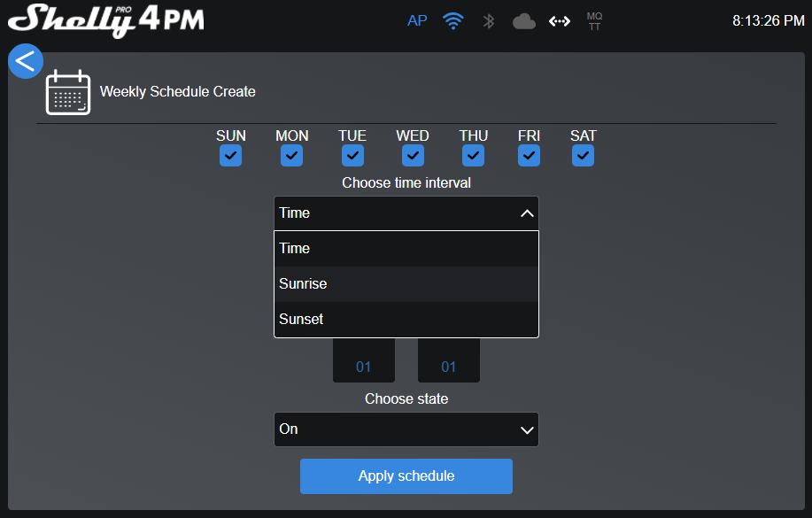Click the Wi-Fi status icon

point(453,21)
